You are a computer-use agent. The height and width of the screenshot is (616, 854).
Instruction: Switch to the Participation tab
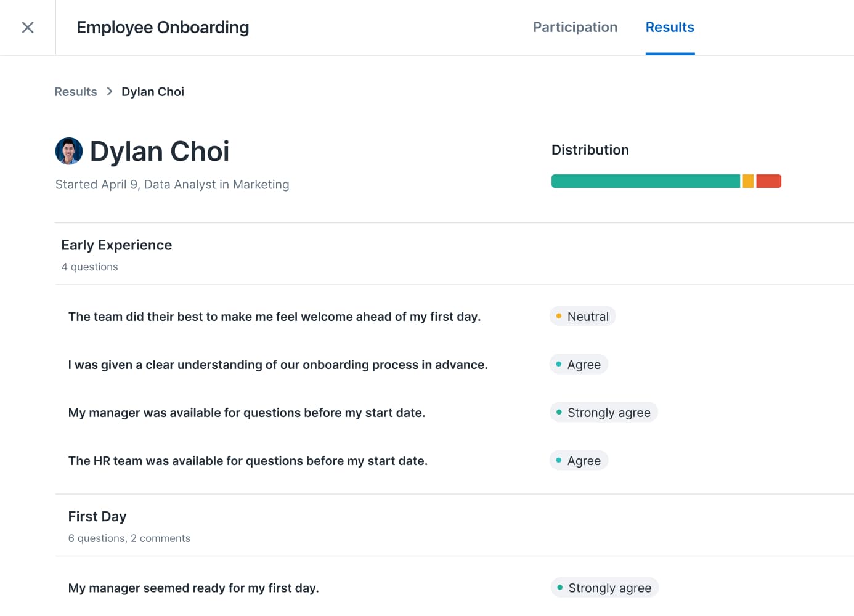(x=575, y=27)
